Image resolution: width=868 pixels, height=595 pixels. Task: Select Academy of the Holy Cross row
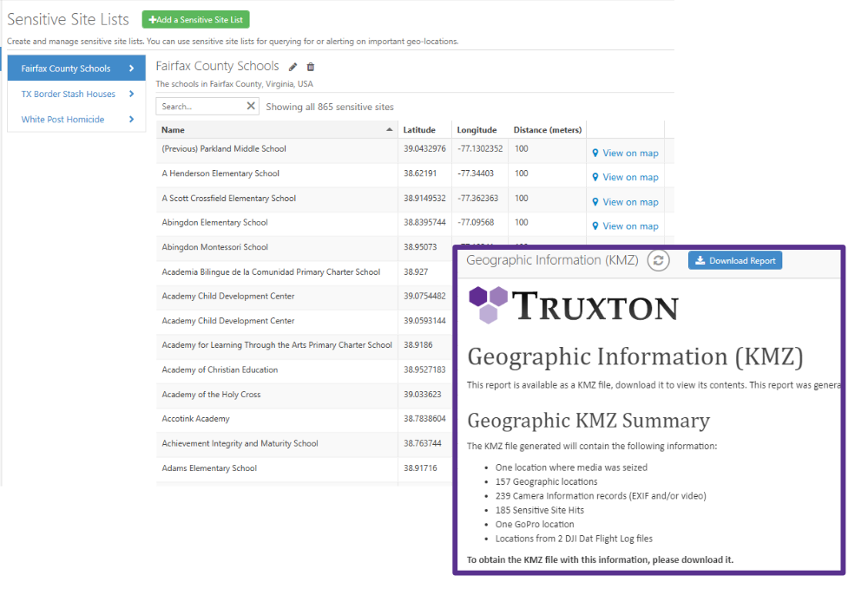click(x=304, y=395)
